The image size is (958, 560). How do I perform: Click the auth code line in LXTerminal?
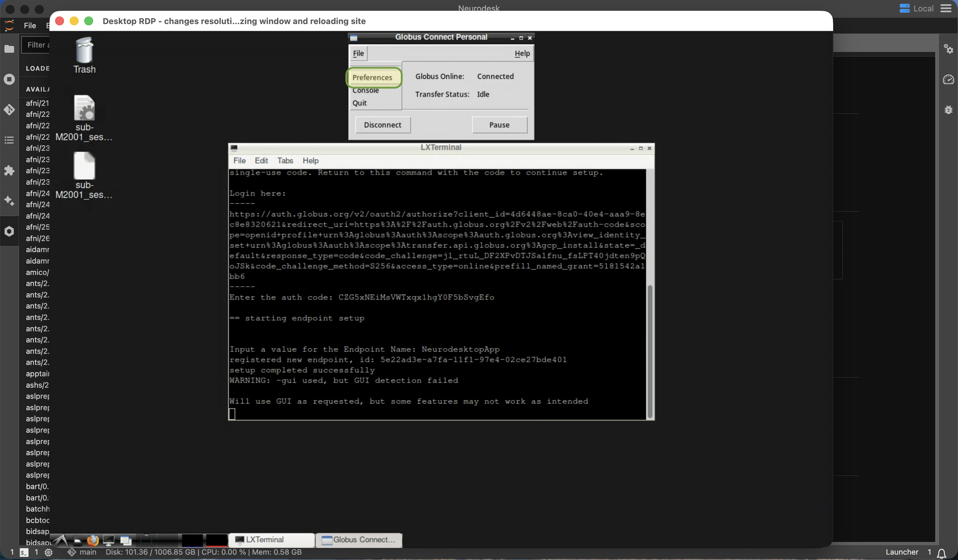pyautogui.click(x=361, y=297)
